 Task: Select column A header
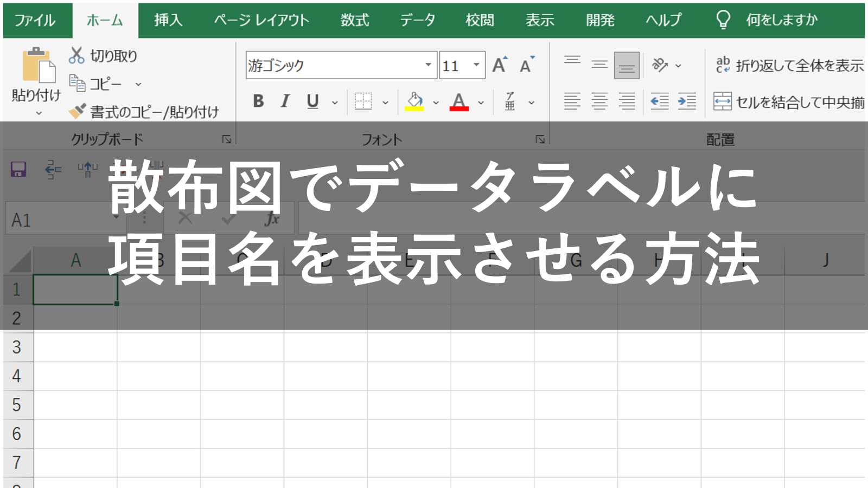(x=75, y=260)
